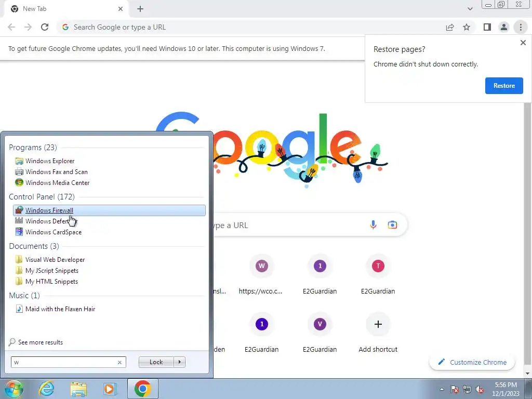532x399 pixels.
Task: Open Internet Explorer from the taskbar
Action: coord(46,389)
